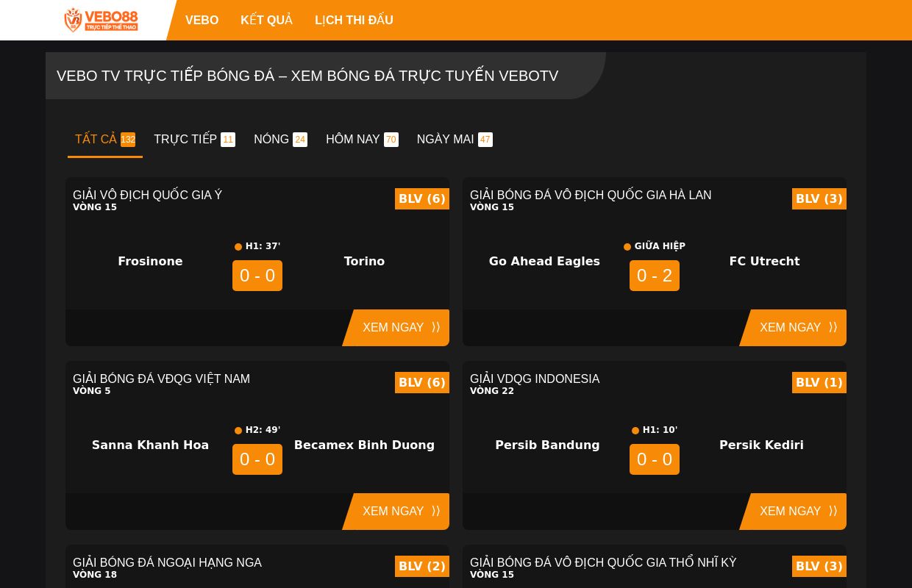Switch to the TRỰC TIẾP tab

point(194,140)
